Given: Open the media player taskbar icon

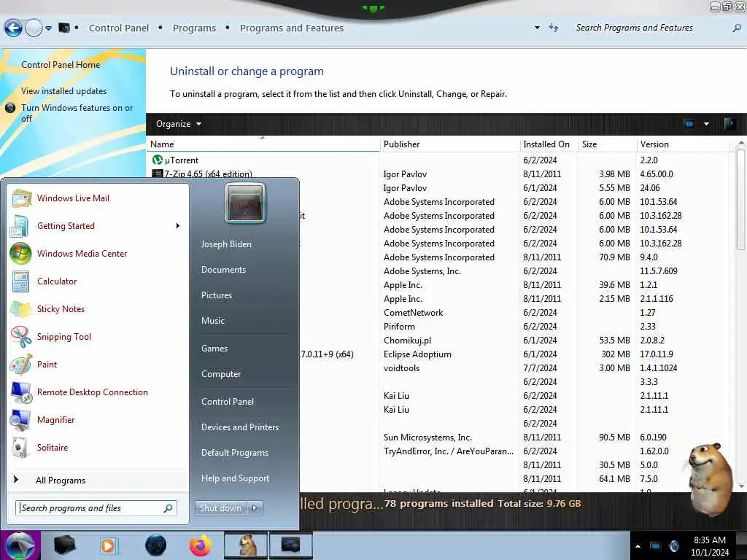Looking at the screenshot, I should 109,545.
